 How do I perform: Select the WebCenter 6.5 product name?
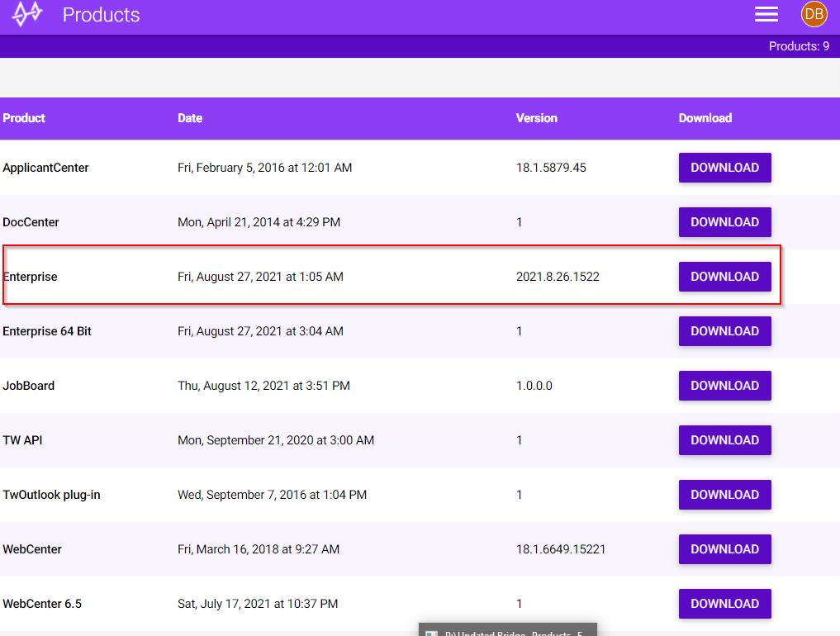point(42,604)
